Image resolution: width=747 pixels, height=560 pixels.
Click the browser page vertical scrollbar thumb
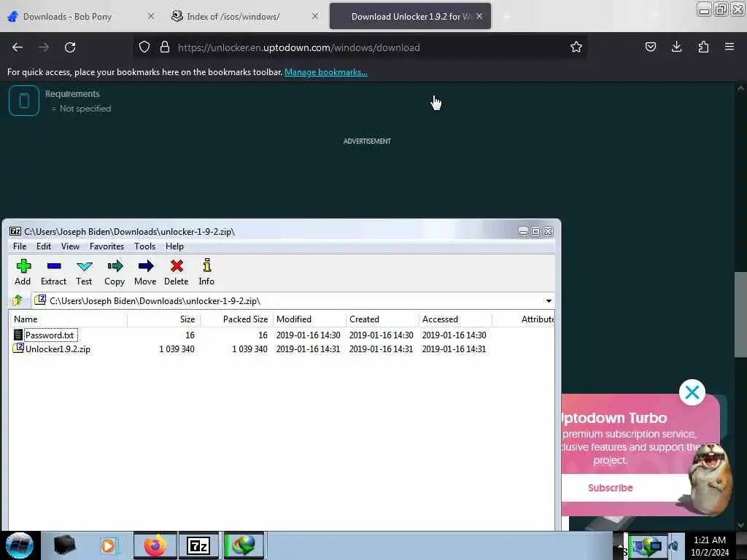pyautogui.click(x=740, y=314)
